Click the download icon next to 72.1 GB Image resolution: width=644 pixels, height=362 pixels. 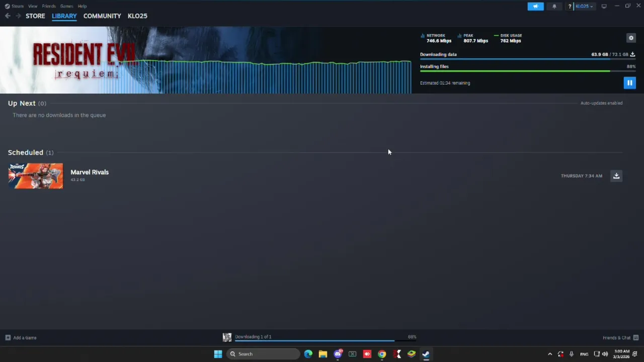[632, 54]
